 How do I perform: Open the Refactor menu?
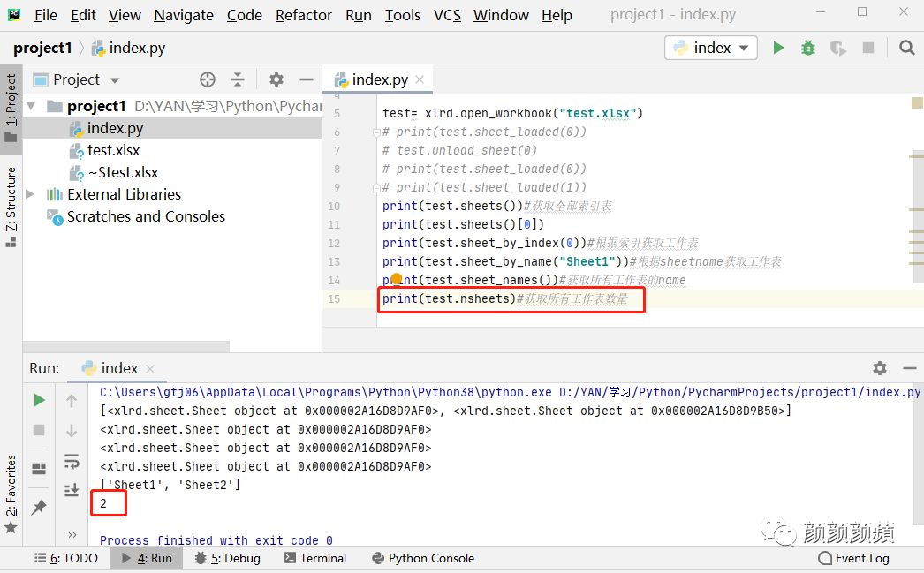[304, 15]
